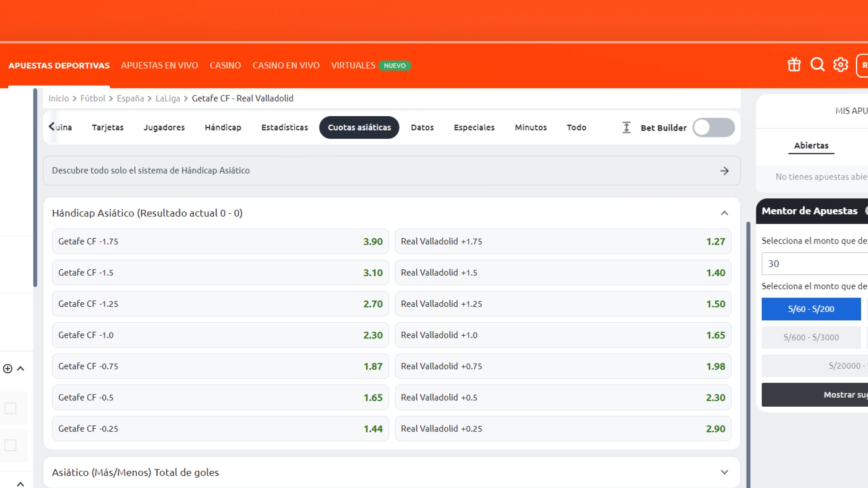This screenshot has width=868, height=488.
Task: Click the gift/promotions icon
Action: [793, 64]
